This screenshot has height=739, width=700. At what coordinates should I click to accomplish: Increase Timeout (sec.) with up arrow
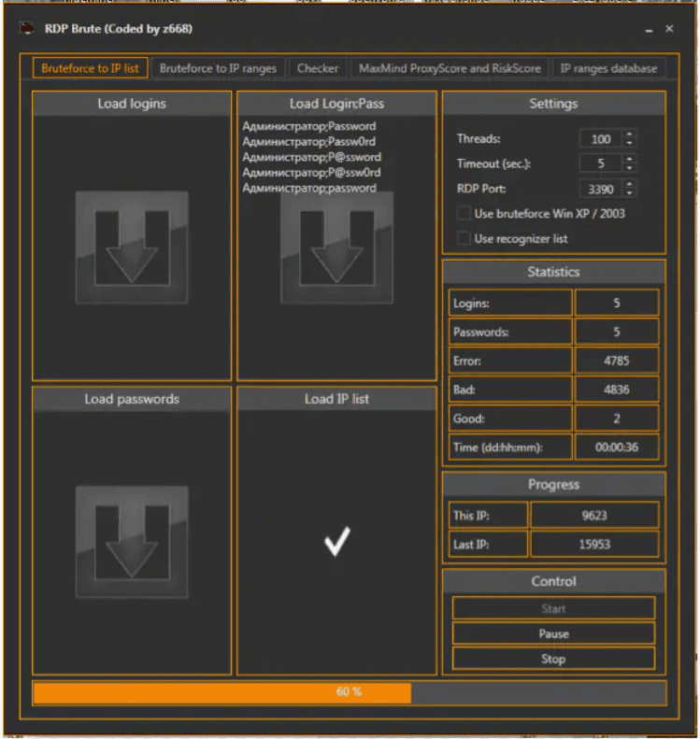point(629,160)
